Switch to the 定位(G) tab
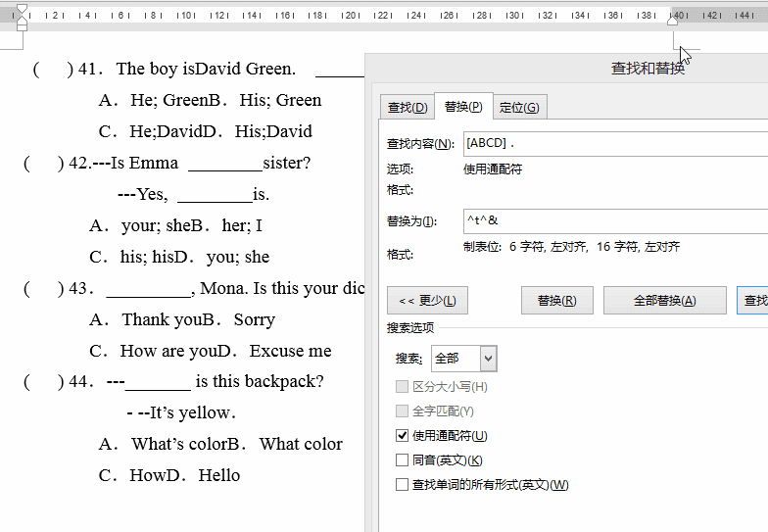The width and height of the screenshot is (768, 532). pyautogui.click(x=518, y=107)
